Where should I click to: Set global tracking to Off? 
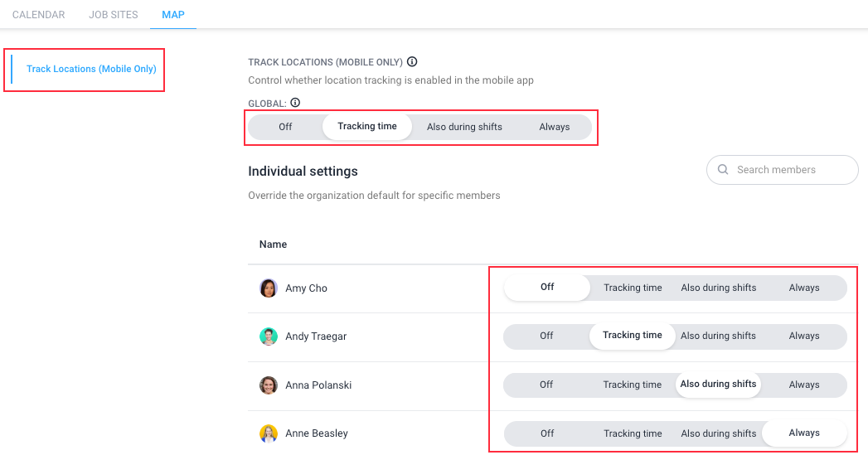pos(285,127)
